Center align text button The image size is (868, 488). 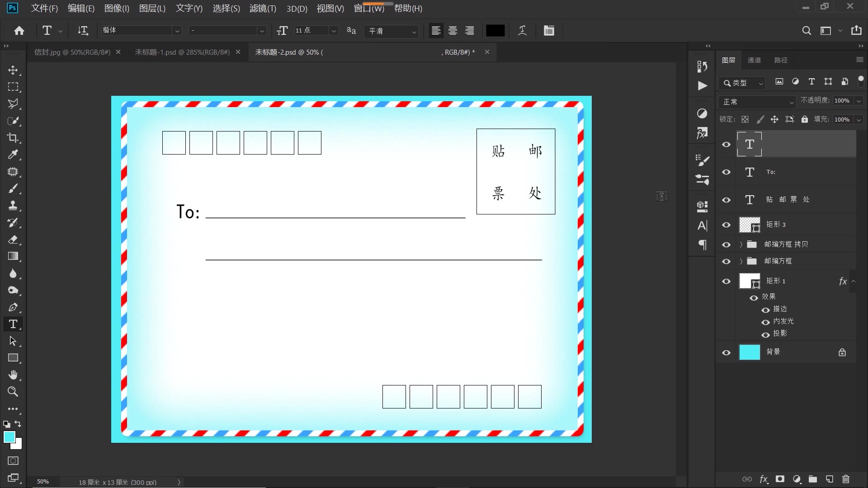coord(453,30)
